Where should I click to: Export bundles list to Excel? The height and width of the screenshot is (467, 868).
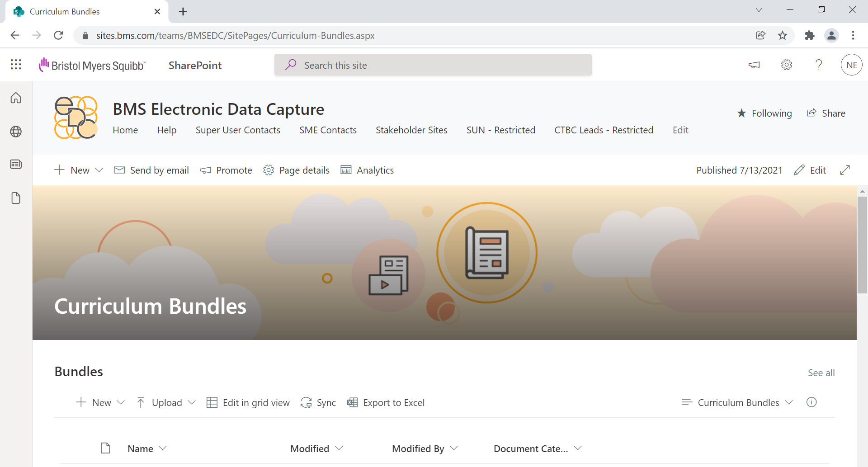point(386,402)
